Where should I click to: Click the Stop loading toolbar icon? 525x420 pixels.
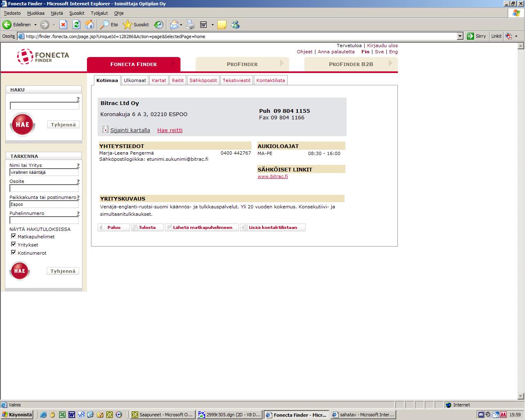(x=63, y=25)
